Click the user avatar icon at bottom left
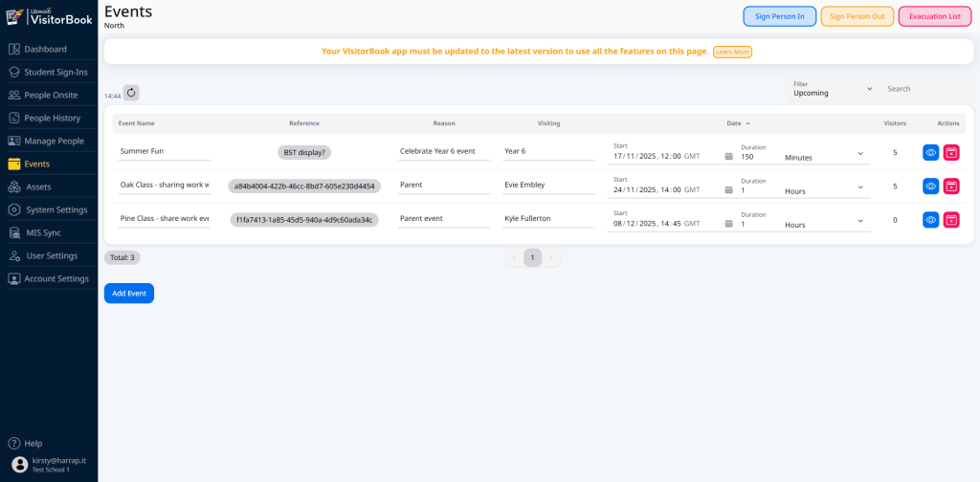Viewport: 980px width, 482px height. pyautogui.click(x=19, y=464)
